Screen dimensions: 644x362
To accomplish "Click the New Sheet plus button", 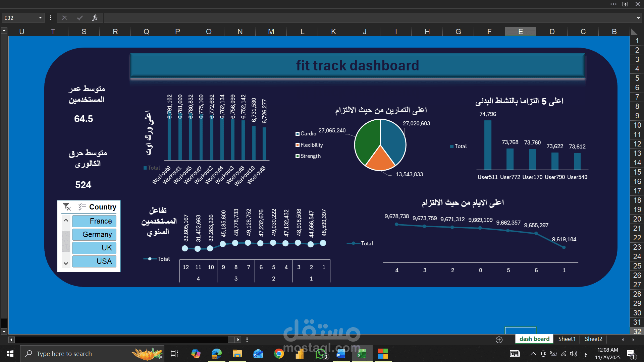I will click(499, 340).
